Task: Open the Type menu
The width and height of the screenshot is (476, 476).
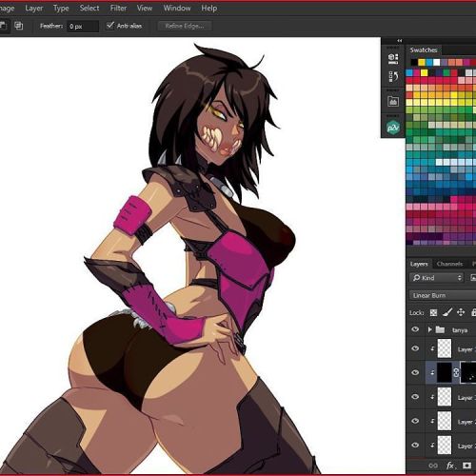Action: click(61, 9)
